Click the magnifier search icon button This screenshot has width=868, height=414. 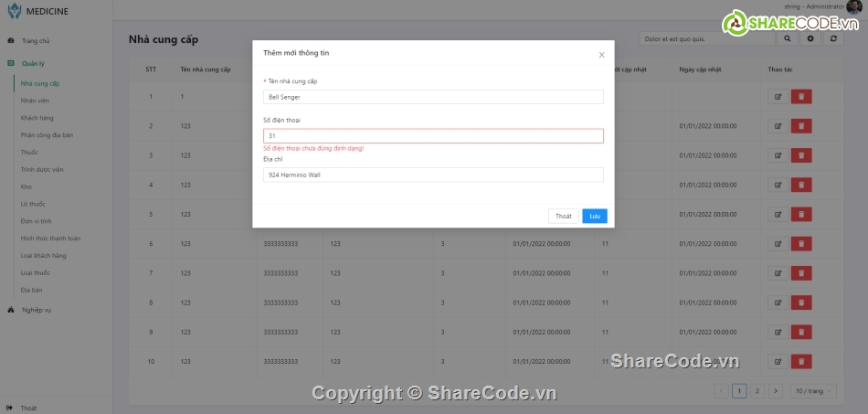pyautogui.click(x=788, y=38)
